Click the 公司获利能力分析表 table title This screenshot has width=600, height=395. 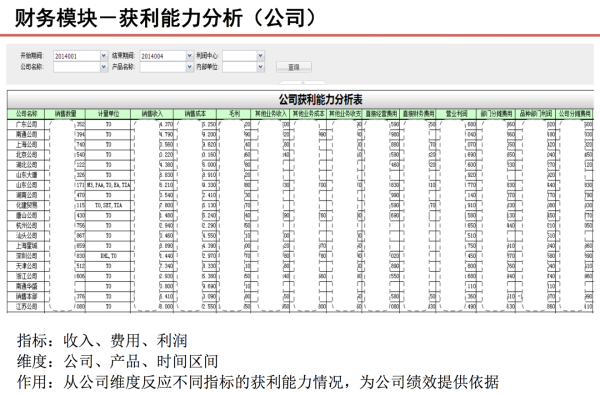tap(320, 100)
